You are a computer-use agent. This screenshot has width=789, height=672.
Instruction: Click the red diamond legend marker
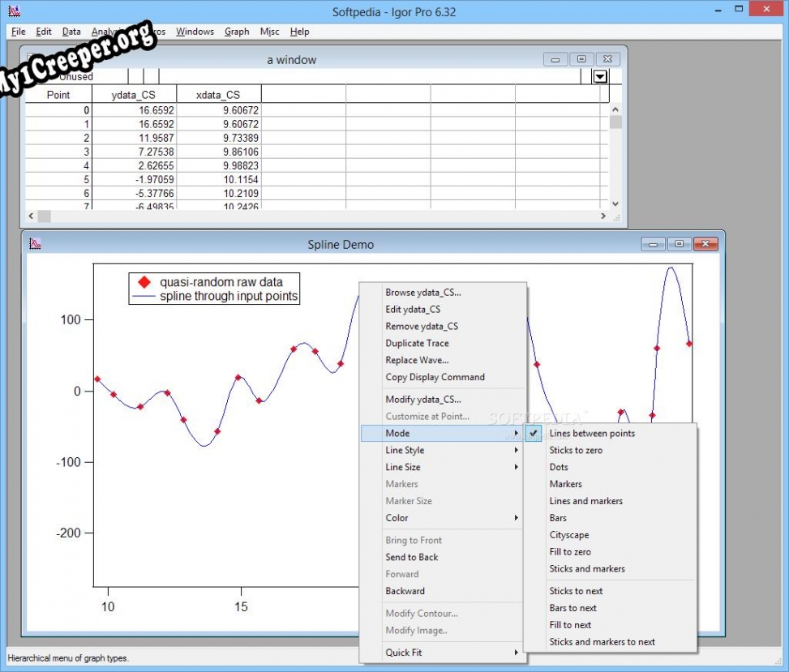pyautogui.click(x=144, y=282)
